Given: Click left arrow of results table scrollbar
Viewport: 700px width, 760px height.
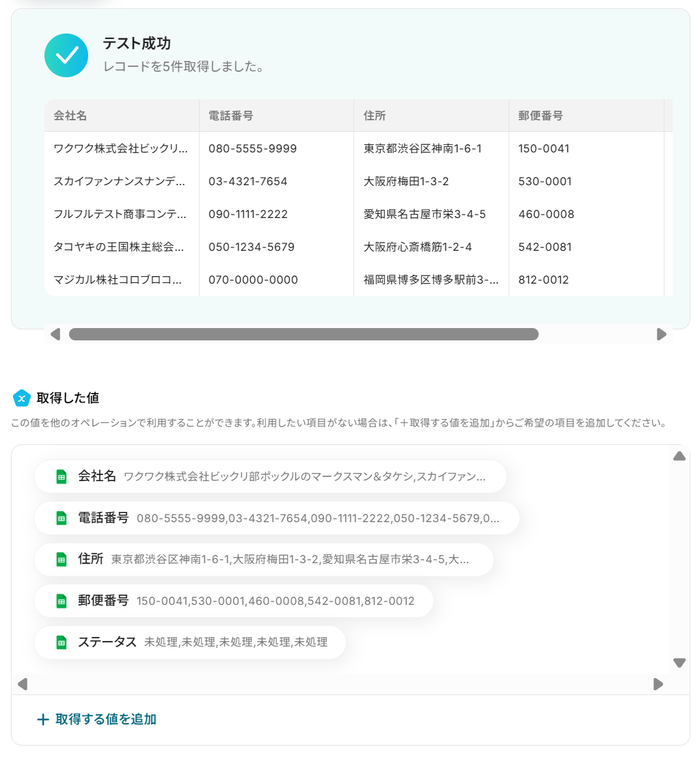Looking at the screenshot, I should coord(55,334).
